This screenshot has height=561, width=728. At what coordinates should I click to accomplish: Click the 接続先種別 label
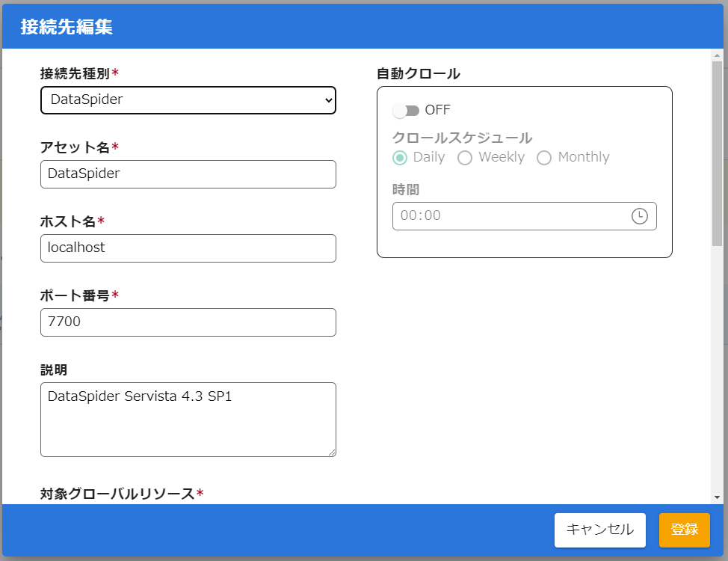click(x=75, y=73)
